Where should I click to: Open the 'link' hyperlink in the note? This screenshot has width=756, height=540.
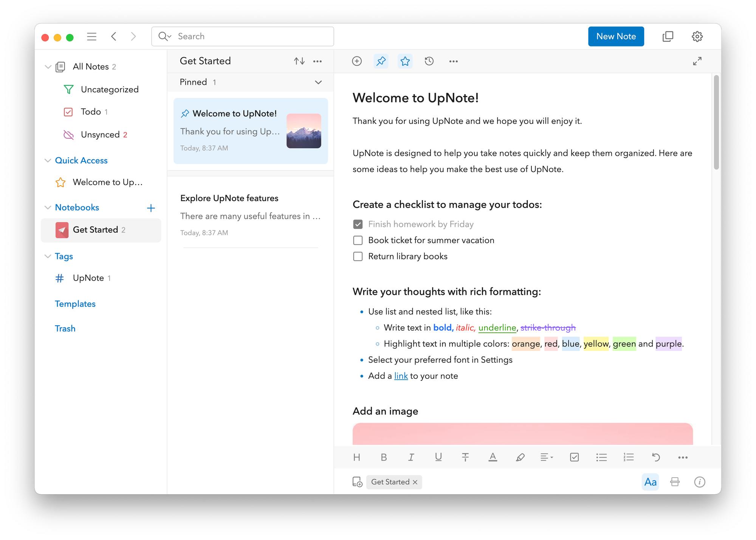coord(401,376)
